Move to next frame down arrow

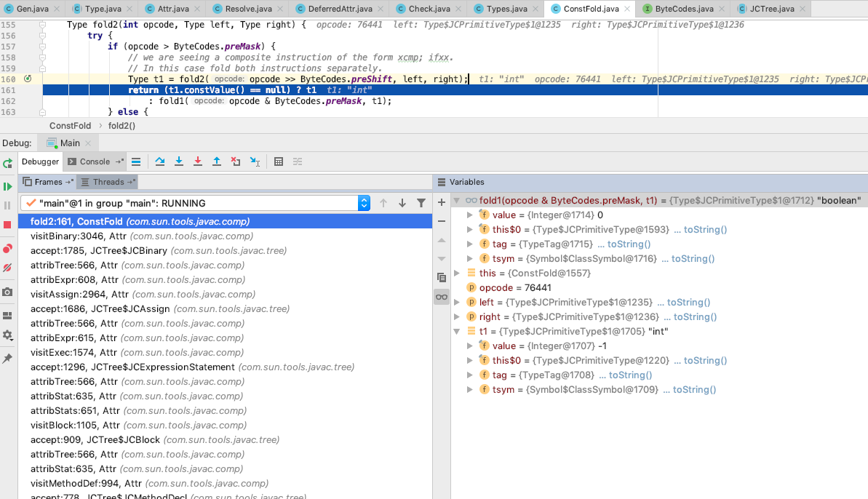coord(402,203)
